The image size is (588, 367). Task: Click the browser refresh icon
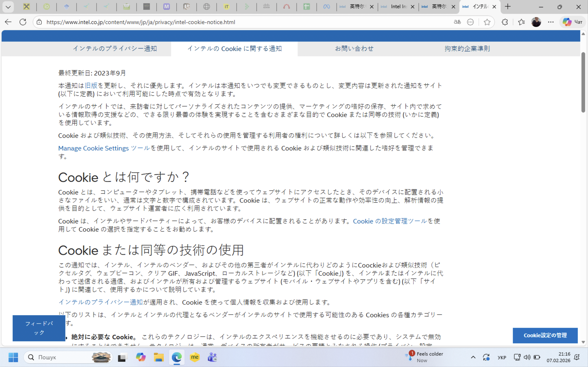23,22
